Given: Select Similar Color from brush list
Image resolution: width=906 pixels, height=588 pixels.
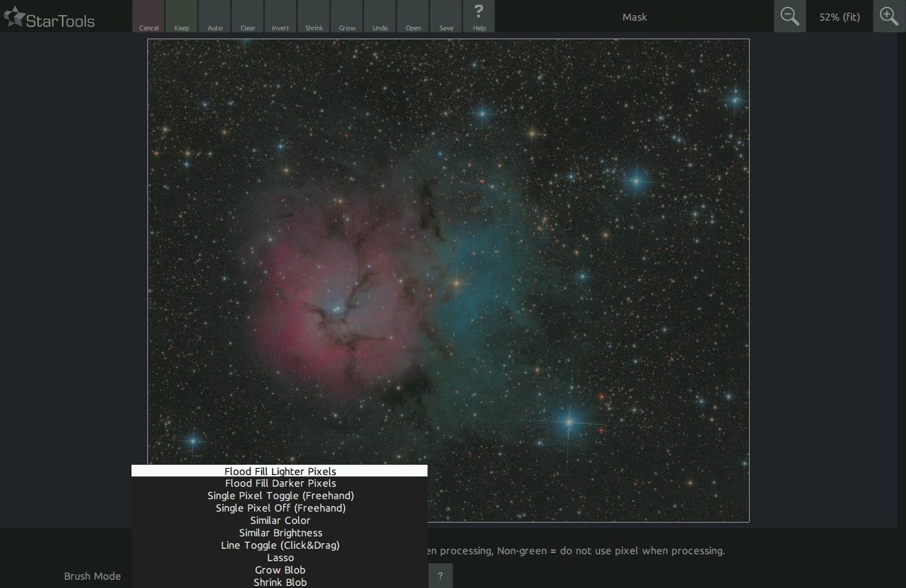Looking at the screenshot, I should pyautogui.click(x=280, y=521).
